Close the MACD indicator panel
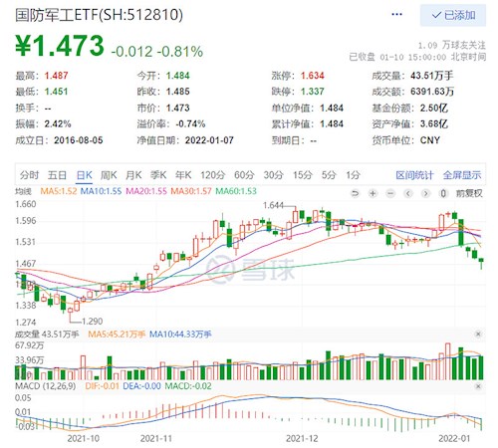 tap(478, 386)
